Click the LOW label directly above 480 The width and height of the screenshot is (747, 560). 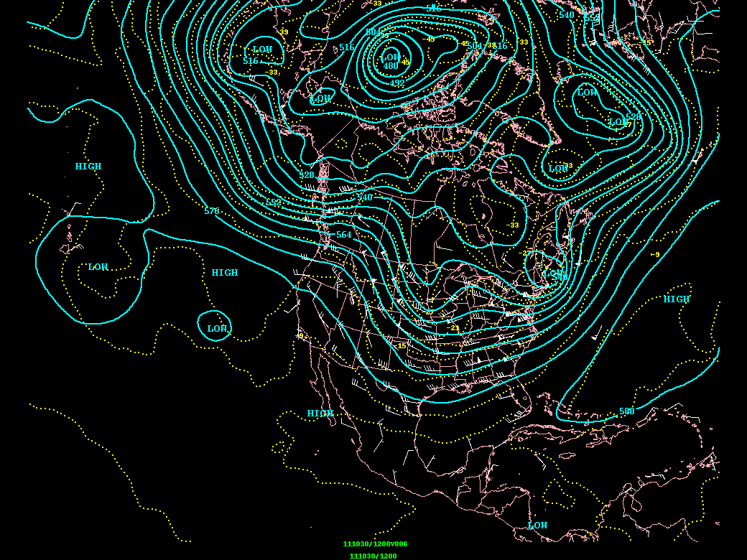pyautogui.click(x=391, y=57)
